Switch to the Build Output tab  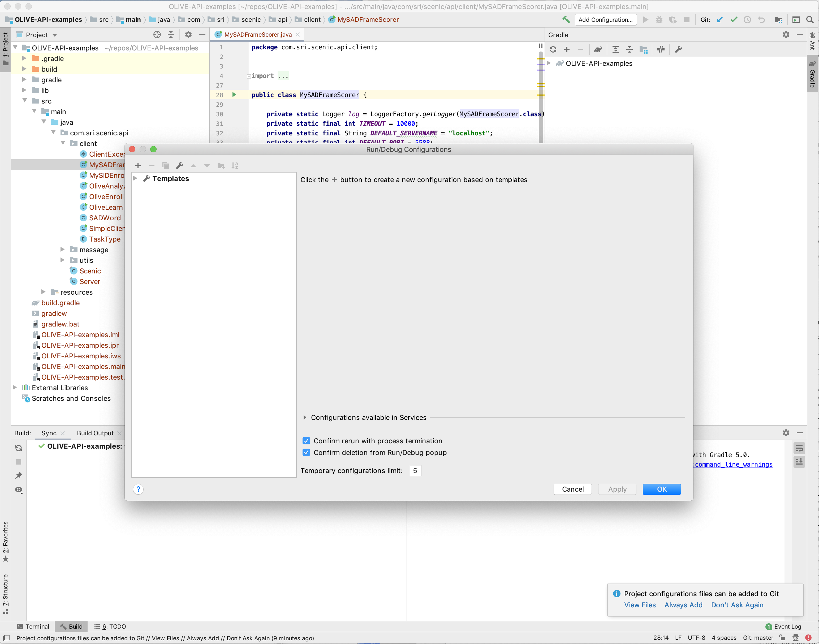coord(95,433)
